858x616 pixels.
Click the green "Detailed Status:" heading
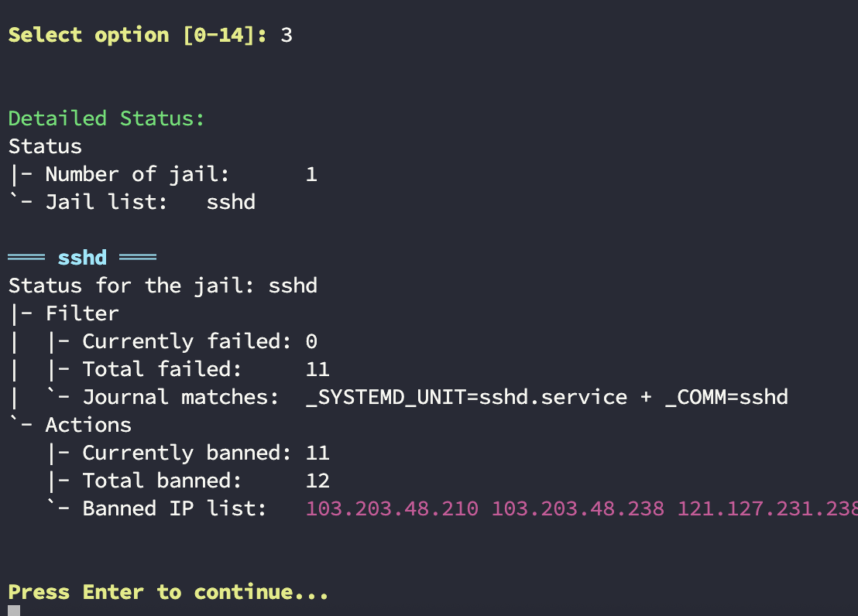[x=106, y=118]
